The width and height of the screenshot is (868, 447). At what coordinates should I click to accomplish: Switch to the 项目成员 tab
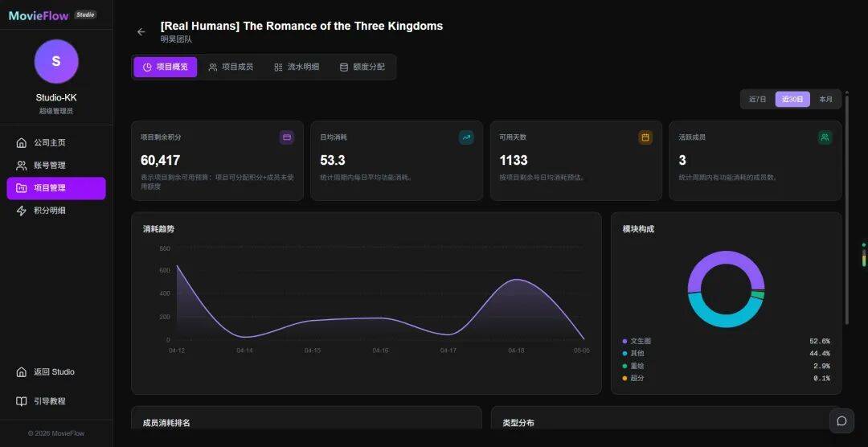(231, 67)
